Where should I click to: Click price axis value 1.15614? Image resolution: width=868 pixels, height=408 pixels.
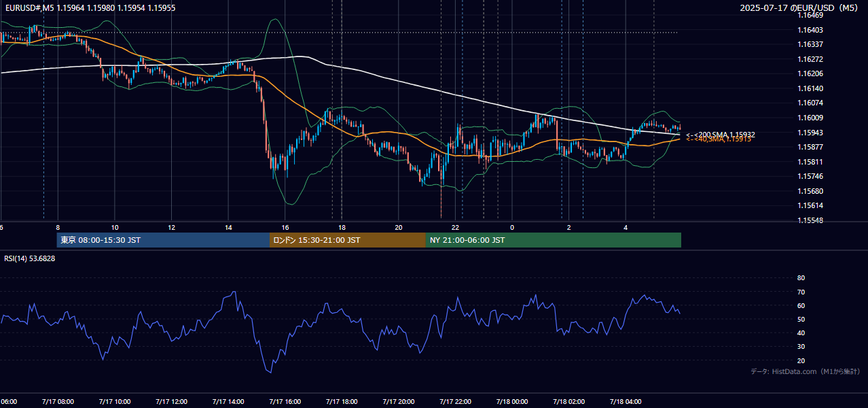click(810, 205)
